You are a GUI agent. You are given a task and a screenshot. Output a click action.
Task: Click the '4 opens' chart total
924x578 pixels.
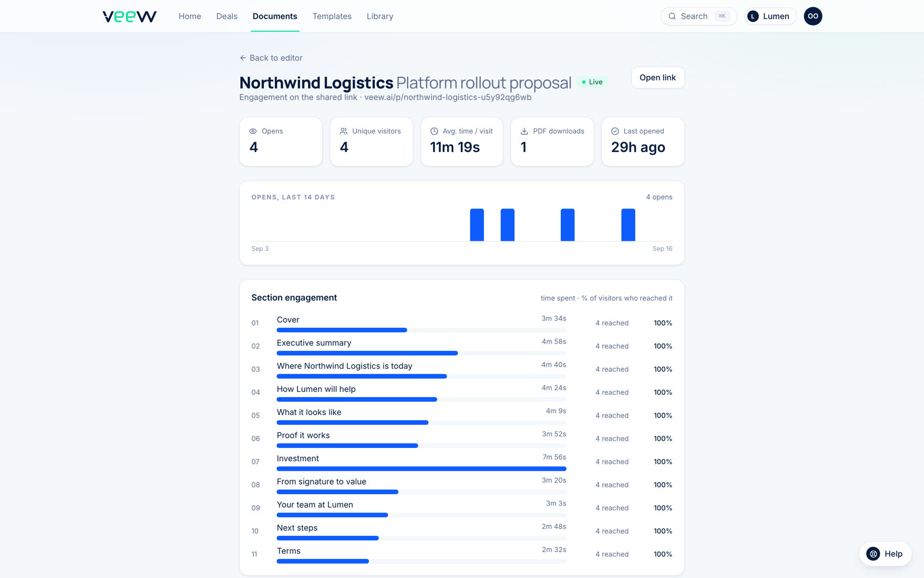[659, 197]
